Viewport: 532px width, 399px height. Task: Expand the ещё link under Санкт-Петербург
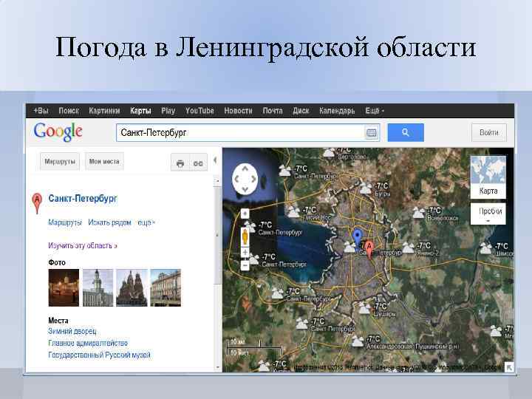(x=146, y=222)
